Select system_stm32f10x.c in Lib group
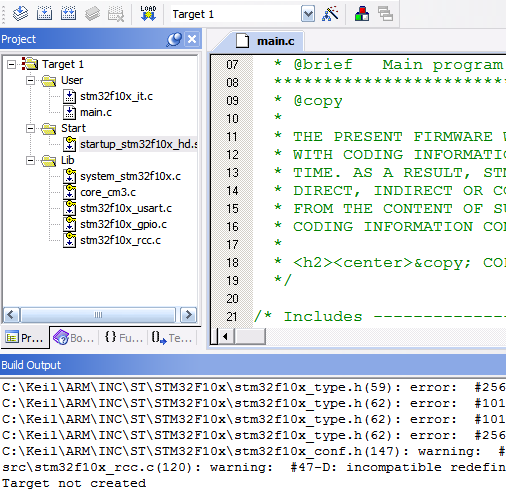The image size is (506, 496). click(x=130, y=176)
